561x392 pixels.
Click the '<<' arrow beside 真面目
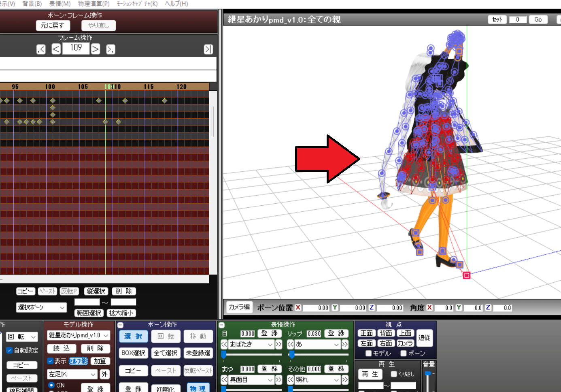click(224, 380)
